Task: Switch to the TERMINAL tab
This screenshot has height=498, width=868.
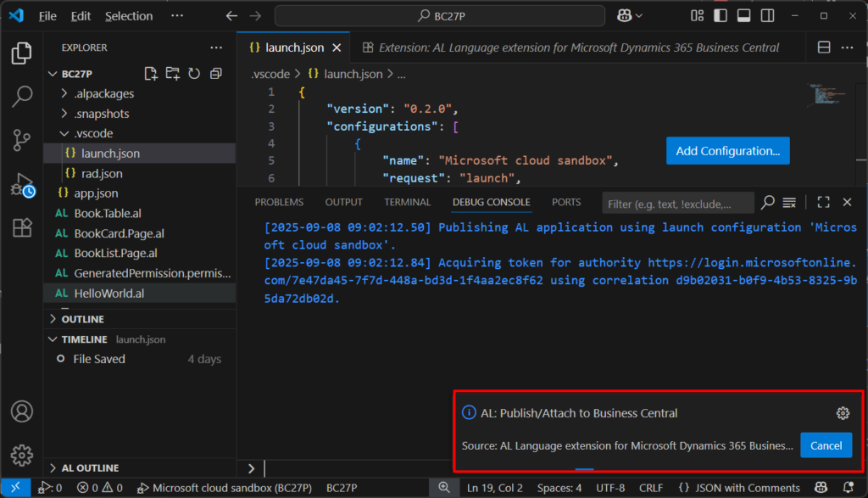Action: 407,203
